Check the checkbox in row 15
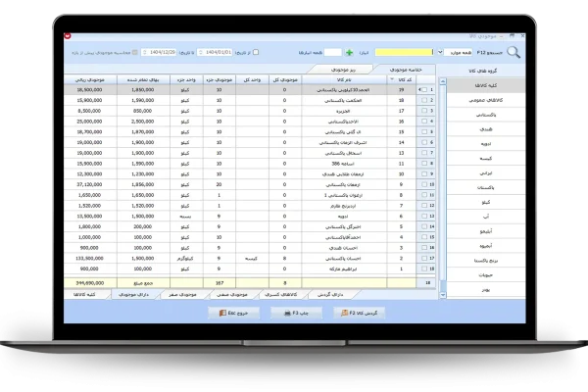This screenshot has height=392, width=588. (424, 237)
